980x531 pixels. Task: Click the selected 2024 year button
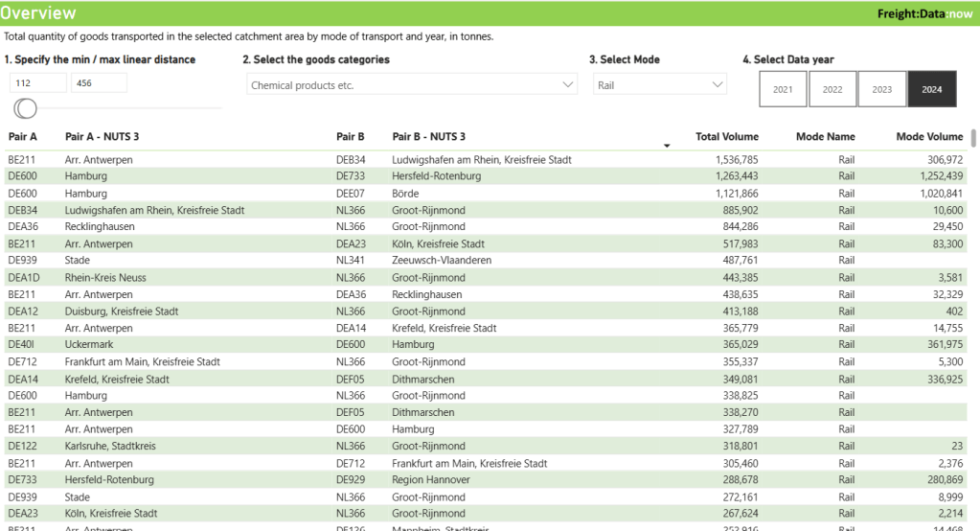[932, 89]
